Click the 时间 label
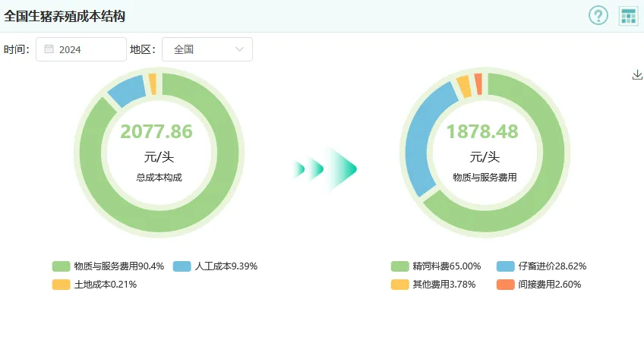644x340 pixels. [x=17, y=49]
